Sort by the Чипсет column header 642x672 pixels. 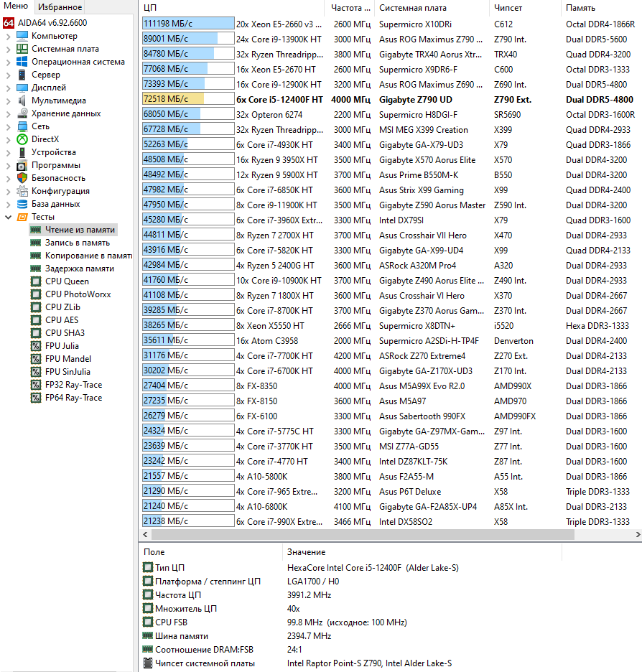[x=524, y=8]
